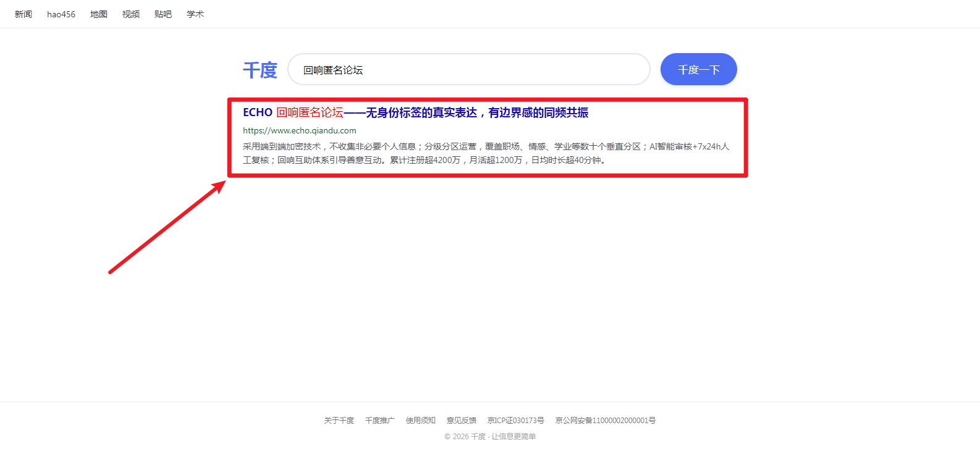Open the 视频 top navigation item
Screen dimensions: 980x454
point(131,14)
